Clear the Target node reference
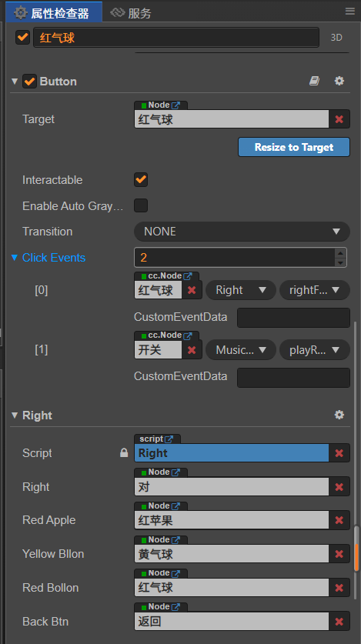The height and width of the screenshot is (644, 361). (339, 119)
